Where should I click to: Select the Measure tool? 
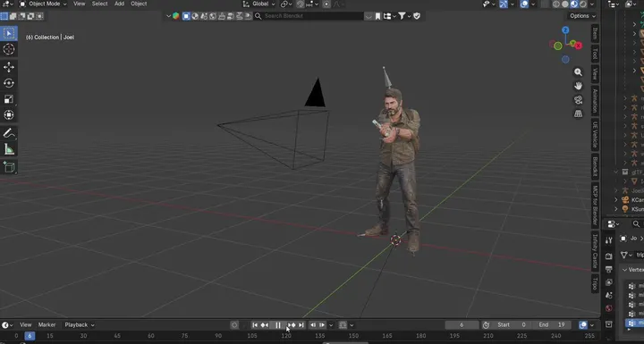click(x=9, y=149)
